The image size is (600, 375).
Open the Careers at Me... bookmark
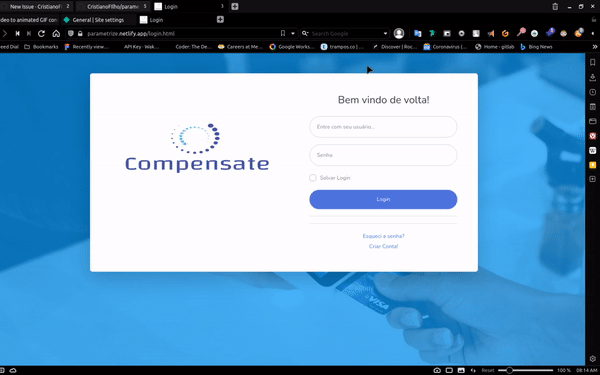pos(240,47)
